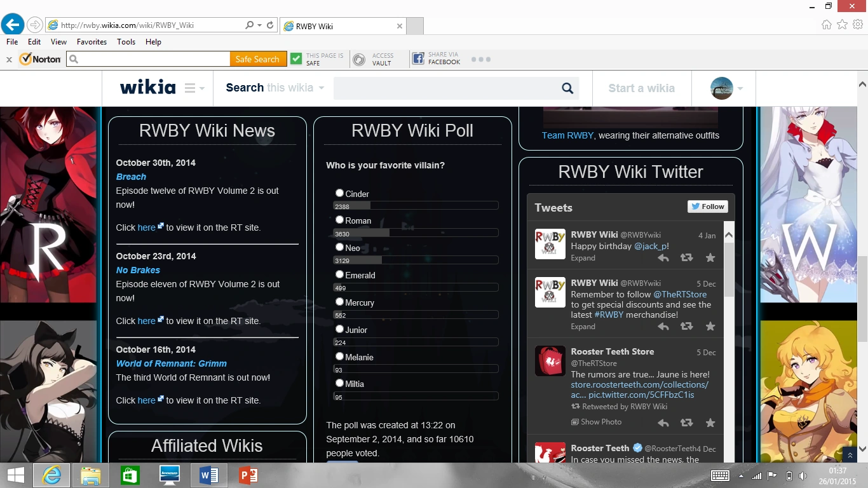The image size is (868, 488).
Task: Follow RWBY Wiki on Twitter
Action: pyautogui.click(x=708, y=207)
